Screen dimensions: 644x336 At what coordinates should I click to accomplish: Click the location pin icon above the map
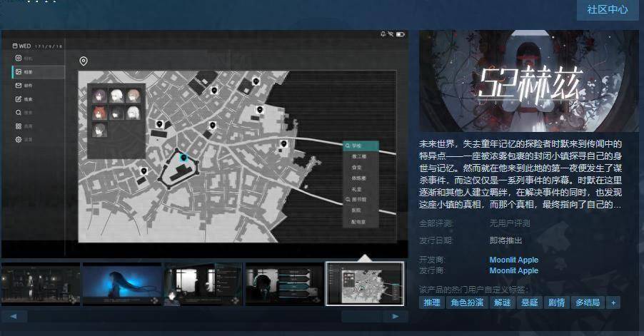click(x=84, y=61)
